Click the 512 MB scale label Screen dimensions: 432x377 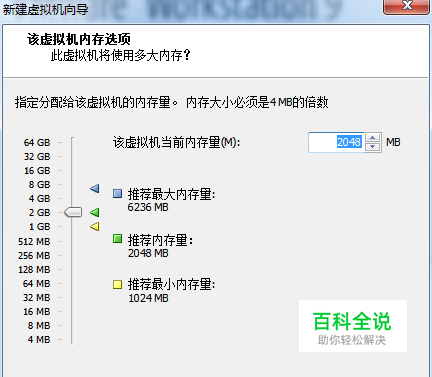34,241
